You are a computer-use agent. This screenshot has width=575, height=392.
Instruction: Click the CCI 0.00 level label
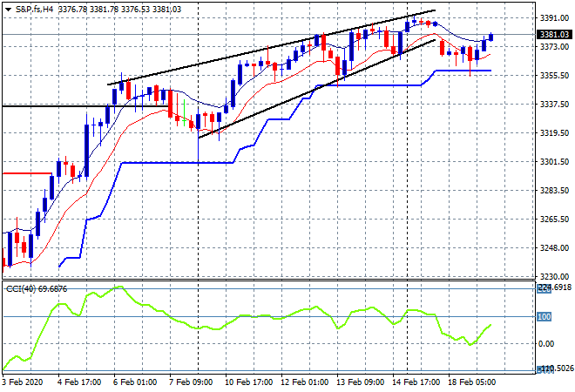click(x=546, y=344)
